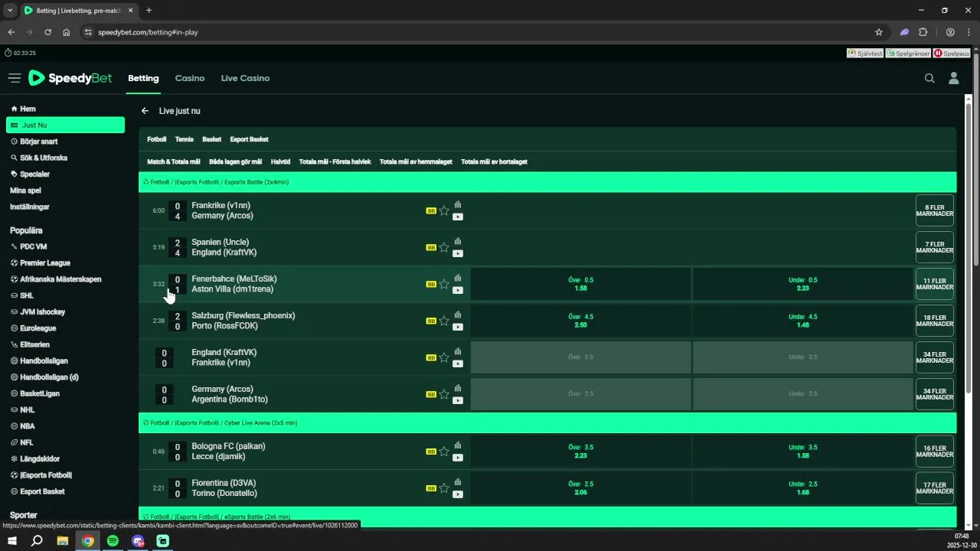980x551 pixels.
Task: Expand 7 fler marknader for Spanien vs England
Action: click(x=935, y=247)
